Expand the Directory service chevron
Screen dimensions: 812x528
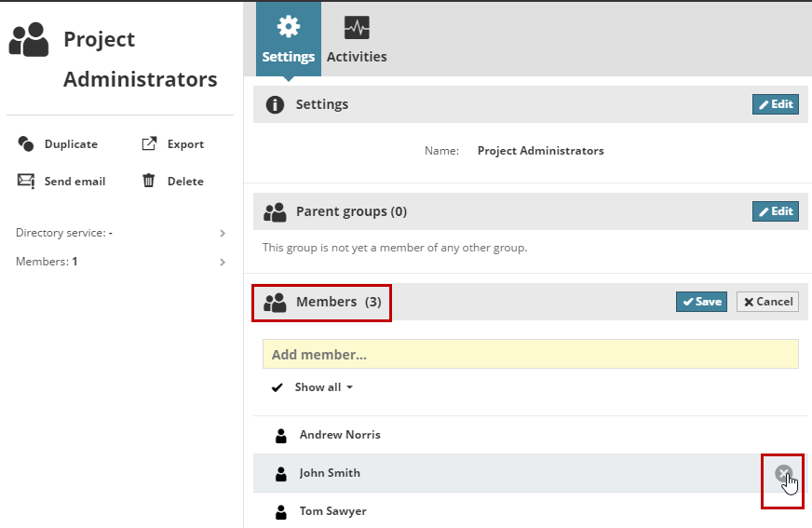point(223,233)
